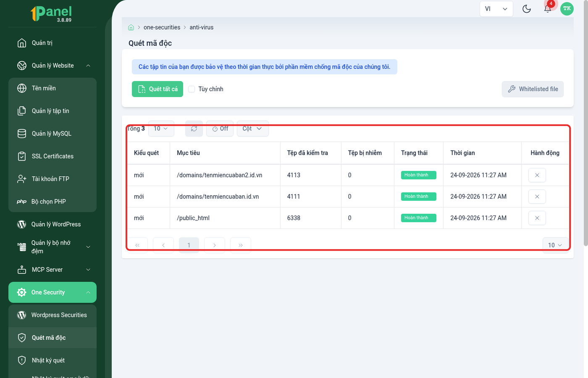Collapse the One Security menu
Image resolution: width=588 pixels, height=378 pixels.
[x=52, y=292]
